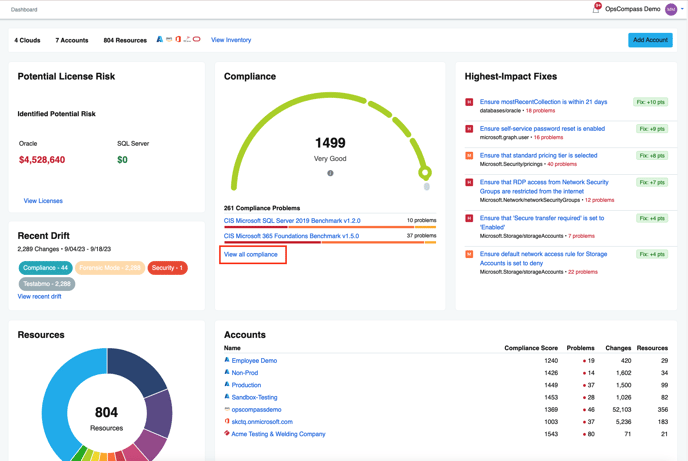
Task: Click the Office 365 icon in inventory bar
Action: pos(178,39)
